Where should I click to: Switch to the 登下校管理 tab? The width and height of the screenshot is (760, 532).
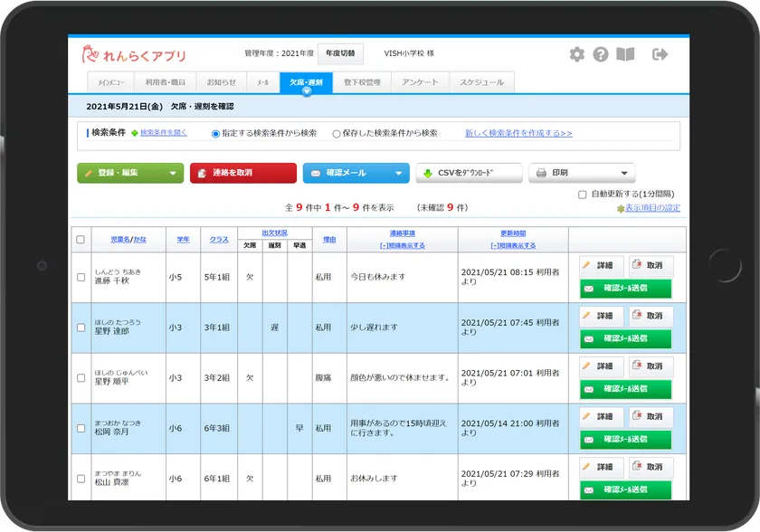tap(362, 82)
